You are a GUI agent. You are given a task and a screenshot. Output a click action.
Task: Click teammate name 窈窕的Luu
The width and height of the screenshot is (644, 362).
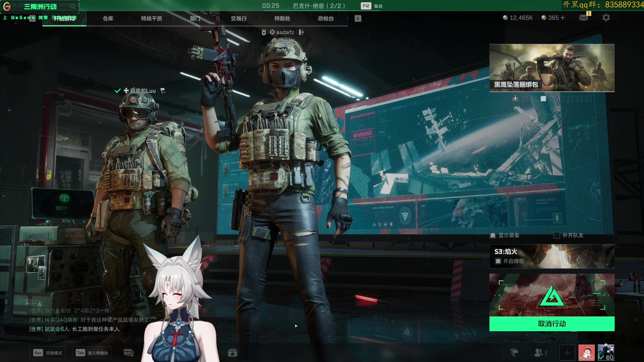pos(143,90)
